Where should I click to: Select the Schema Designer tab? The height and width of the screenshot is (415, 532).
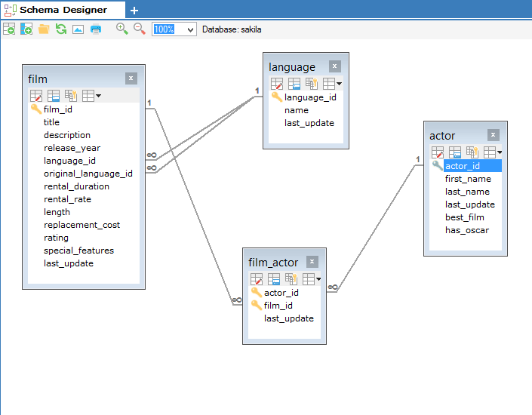tap(60, 10)
